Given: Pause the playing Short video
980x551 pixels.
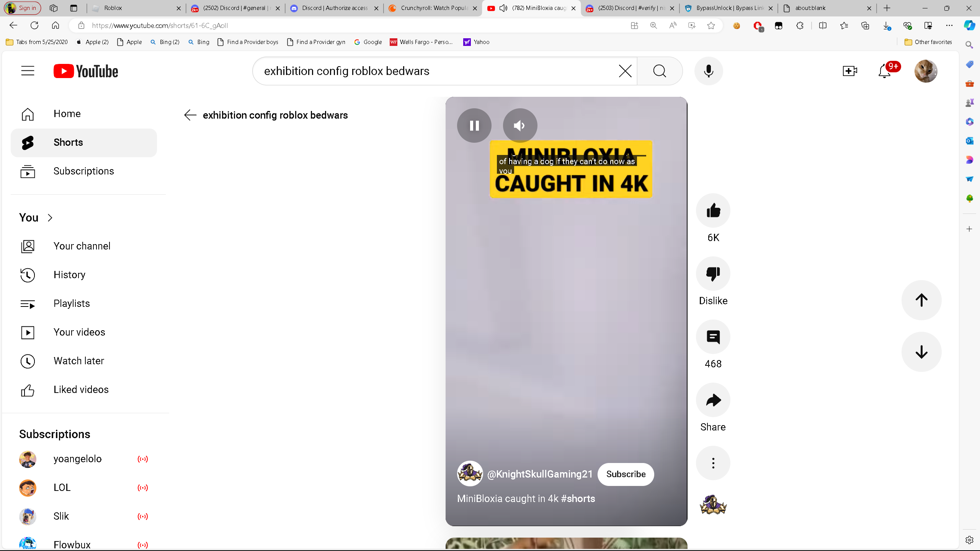Looking at the screenshot, I should [x=474, y=126].
